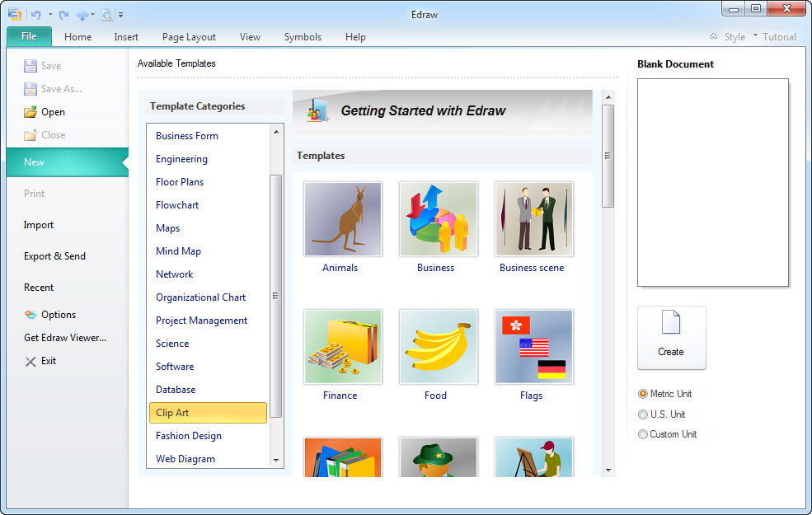
Task: Open the Undo history dropdown arrow
Action: tap(50, 15)
